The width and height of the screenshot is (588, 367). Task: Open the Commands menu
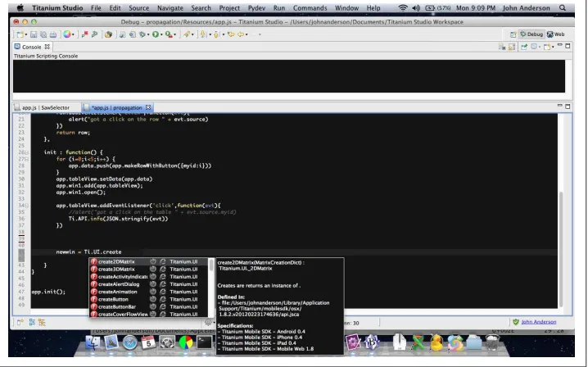coord(310,8)
